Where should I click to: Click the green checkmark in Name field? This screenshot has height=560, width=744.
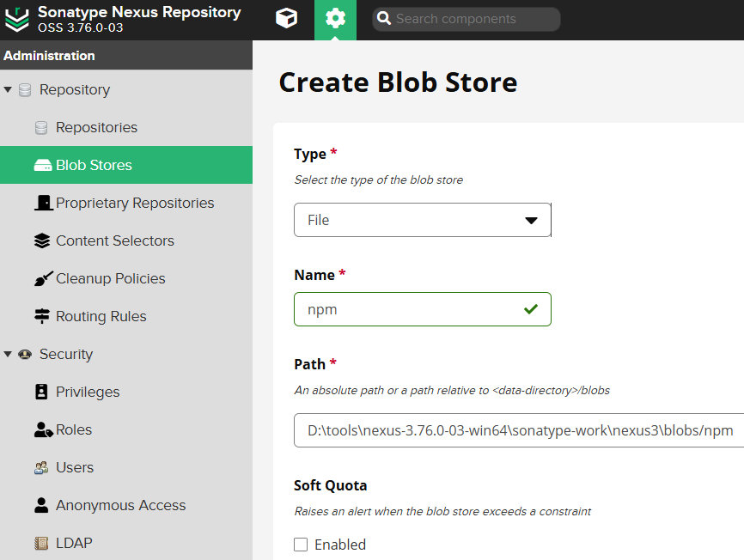(x=530, y=309)
